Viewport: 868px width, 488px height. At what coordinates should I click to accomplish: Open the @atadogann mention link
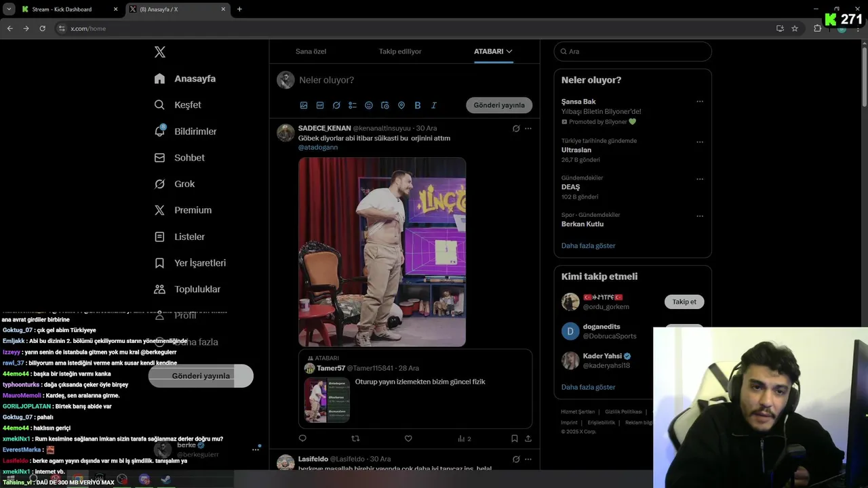pos(318,147)
